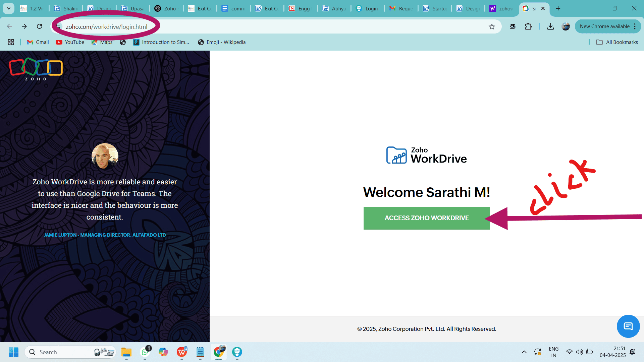
Task: Click the Jamie Lupton attribution text
Action: (x=105, y=235)
